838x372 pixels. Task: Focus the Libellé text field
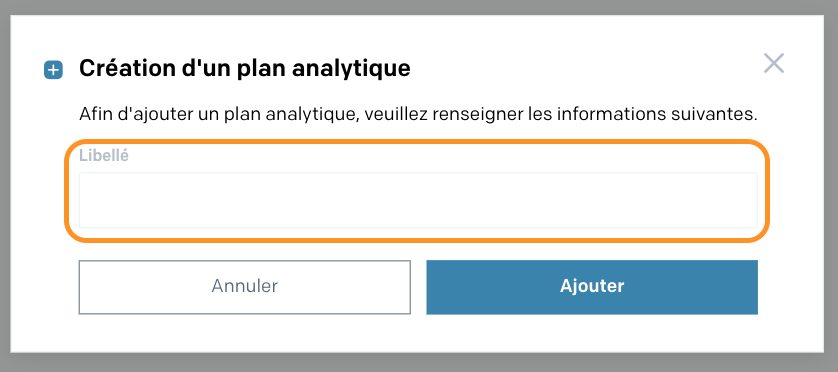[x=418, y=200]
